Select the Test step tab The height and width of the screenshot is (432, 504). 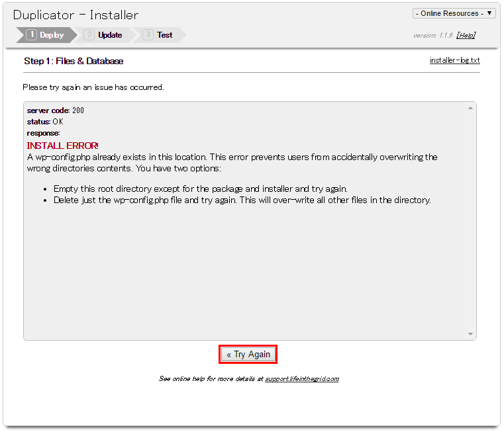tap(159, 35)
